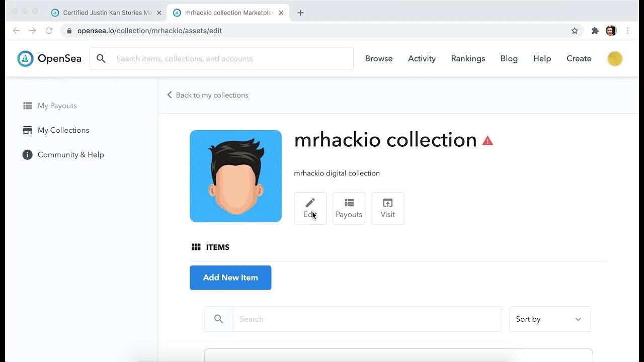Click the site lock icon in address bar

pyautogui.click(x=69, y=31)
